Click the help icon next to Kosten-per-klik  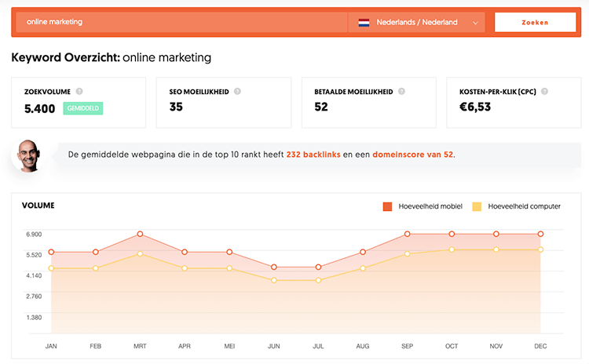click(x=543, y=92)
